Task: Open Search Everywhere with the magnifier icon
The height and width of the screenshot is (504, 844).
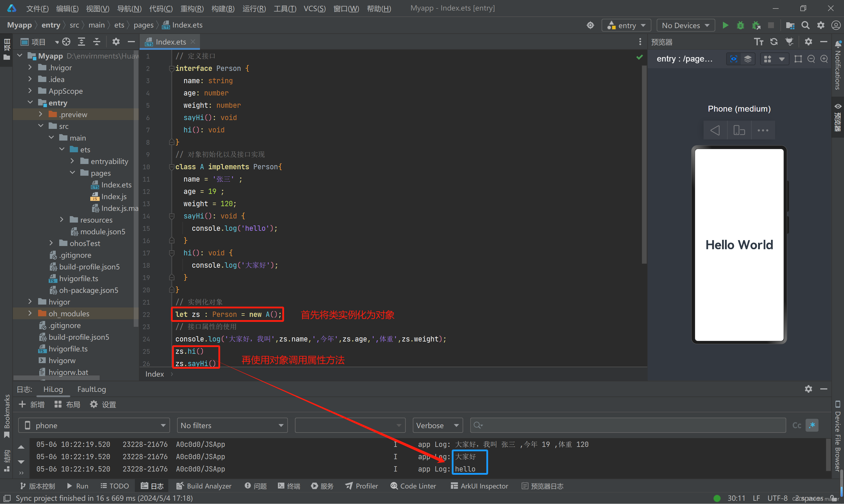Action: [805, 25]
